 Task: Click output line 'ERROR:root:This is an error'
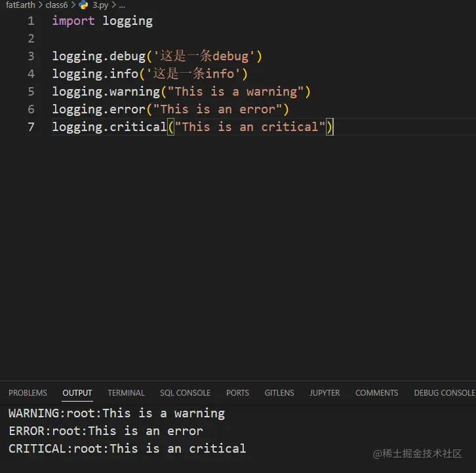[x=106, y=431]
